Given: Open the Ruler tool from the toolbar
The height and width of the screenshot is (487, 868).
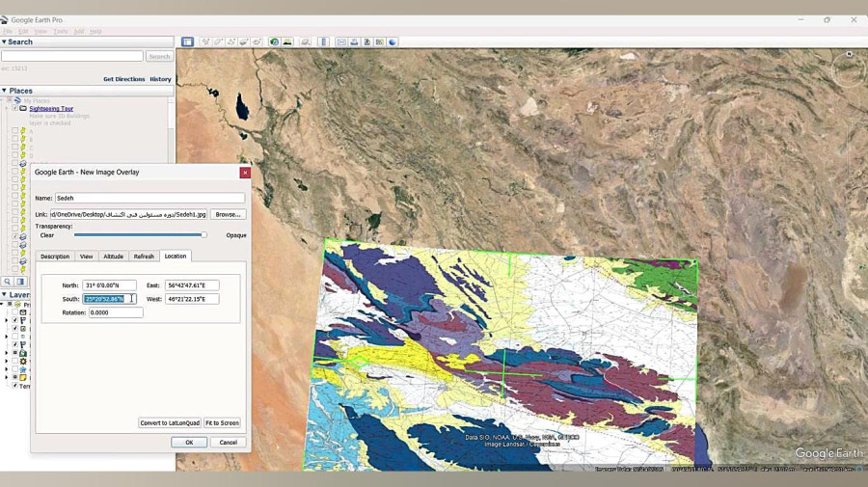Looking at the screenshot, I should point(324,42).
